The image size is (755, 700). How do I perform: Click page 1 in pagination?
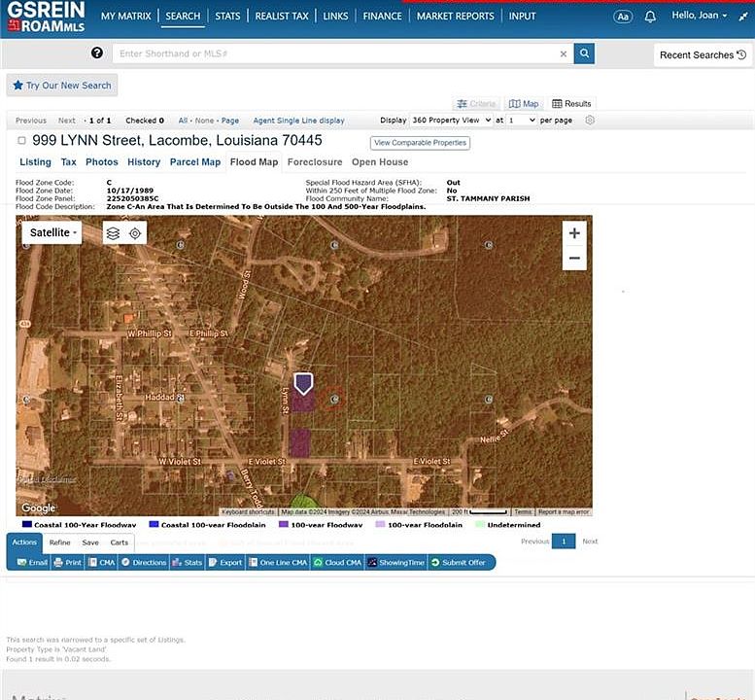coord(564,542)
